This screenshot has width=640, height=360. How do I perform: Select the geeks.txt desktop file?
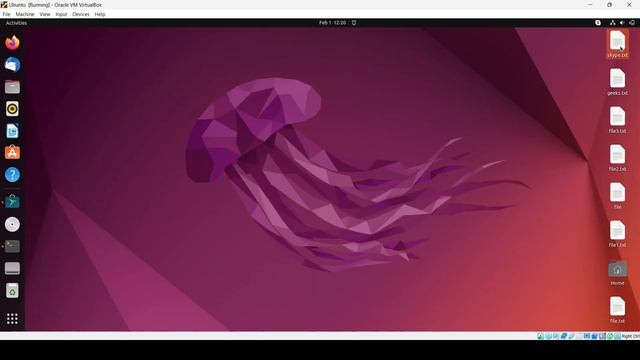(617, 82)
